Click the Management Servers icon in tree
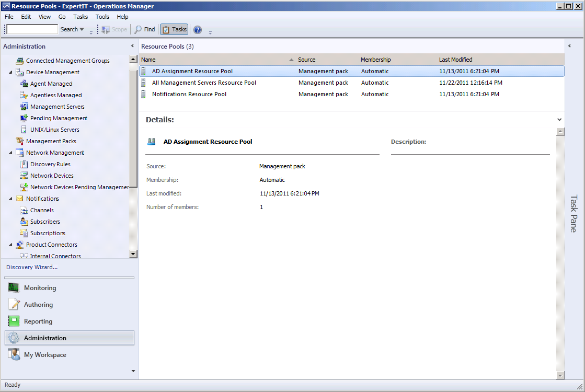This screenshot has height=392, width=585. pyautogui.click(x=24, y=107)
